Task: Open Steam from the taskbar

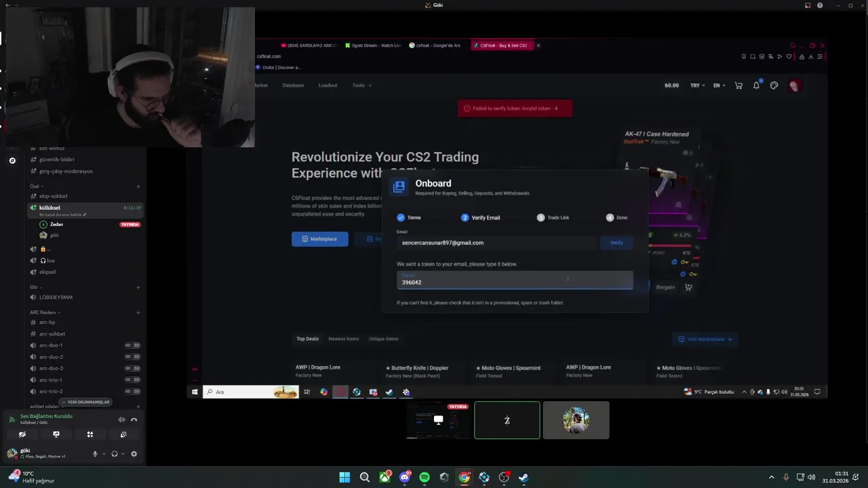Action: 524,477
